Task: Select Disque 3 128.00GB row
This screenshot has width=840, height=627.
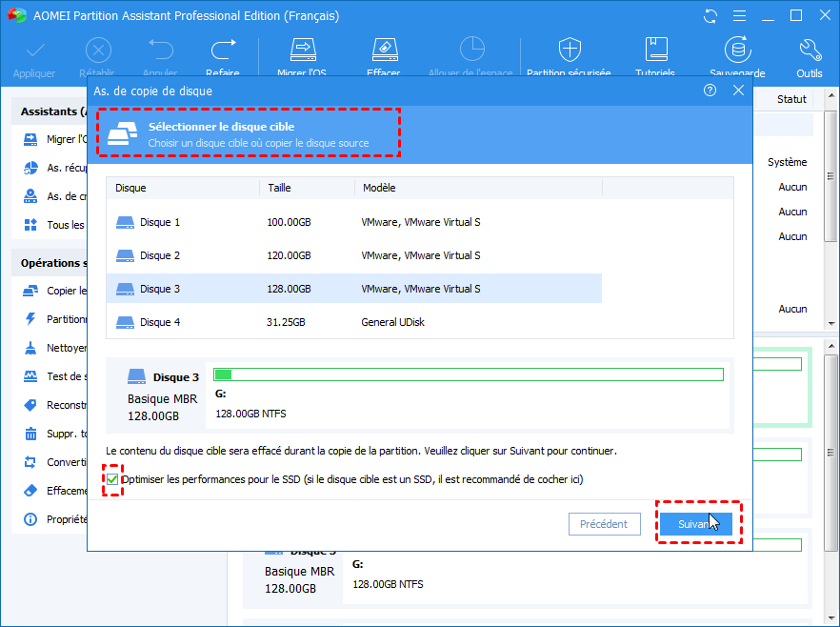Action: (x=354, y=289)
